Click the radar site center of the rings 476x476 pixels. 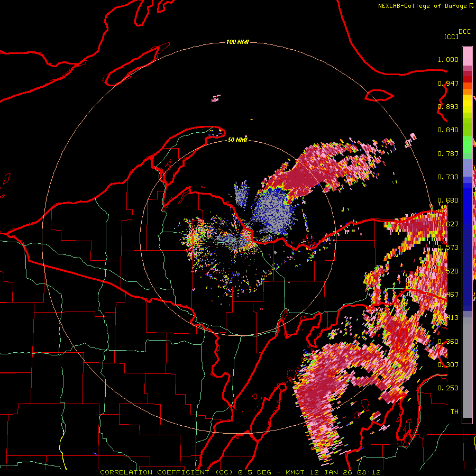(237, 237)
